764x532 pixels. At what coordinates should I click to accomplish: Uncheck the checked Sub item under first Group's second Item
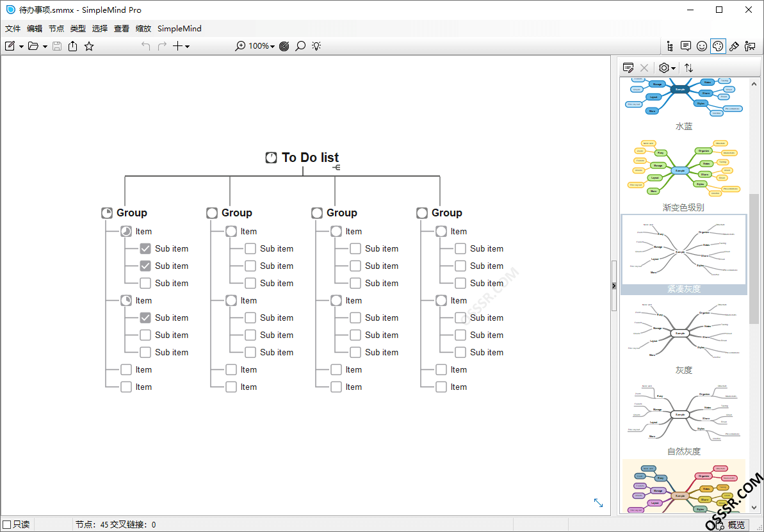point(145,318)
